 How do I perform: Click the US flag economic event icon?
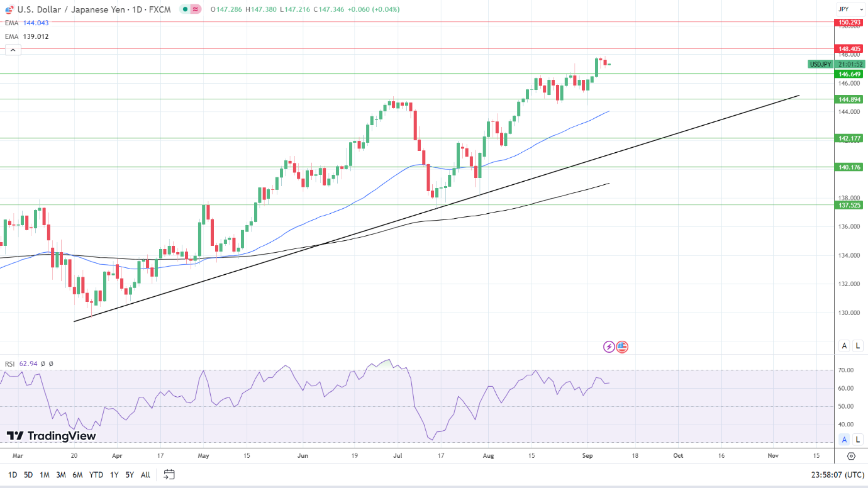coord(622,347)
